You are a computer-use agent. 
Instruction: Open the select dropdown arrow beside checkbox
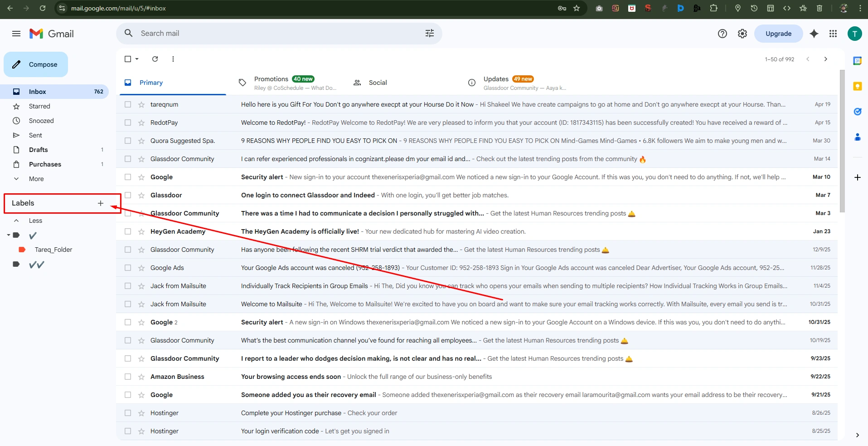click(x=137, y=59)
